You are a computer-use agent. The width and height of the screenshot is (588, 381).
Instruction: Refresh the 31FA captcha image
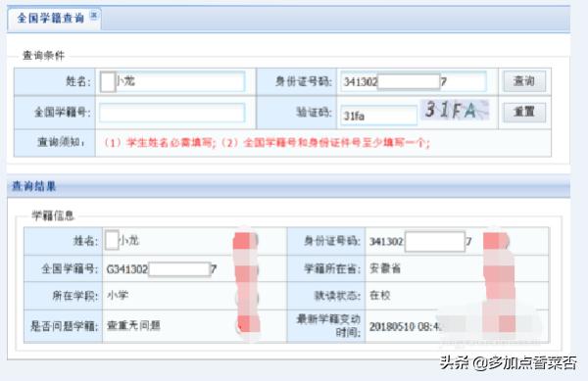coord(455,110)
